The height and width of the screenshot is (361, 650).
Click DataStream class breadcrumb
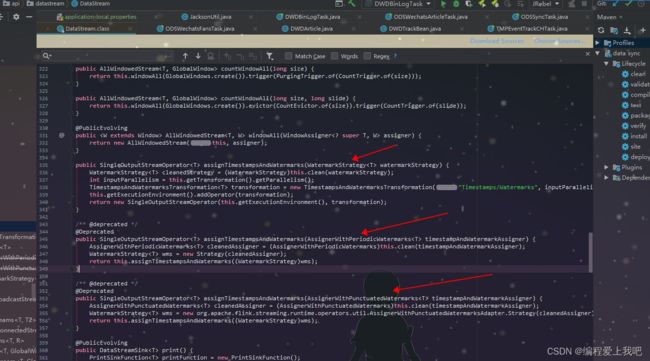[91, 4]
